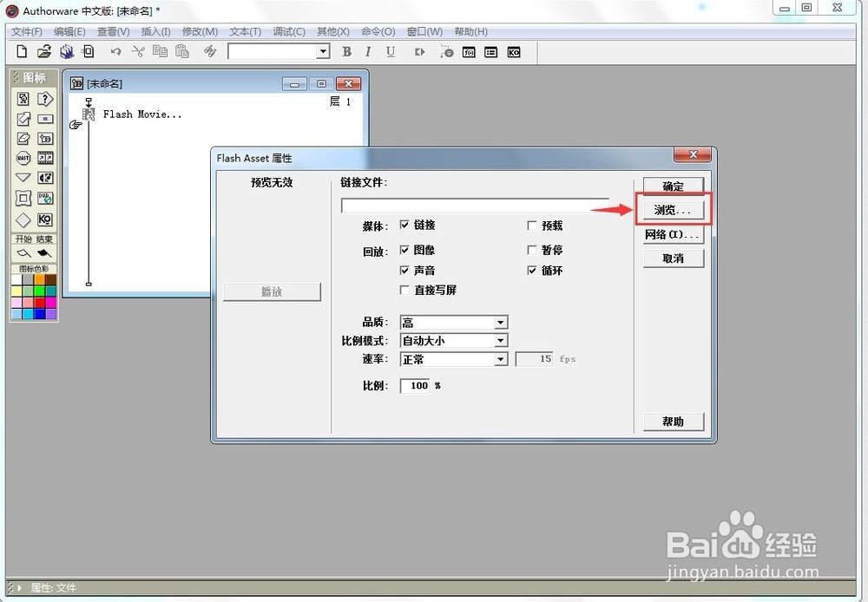Open the 修改(M) menu
This screenshot has height=602, width=868.
coord(200,31)
